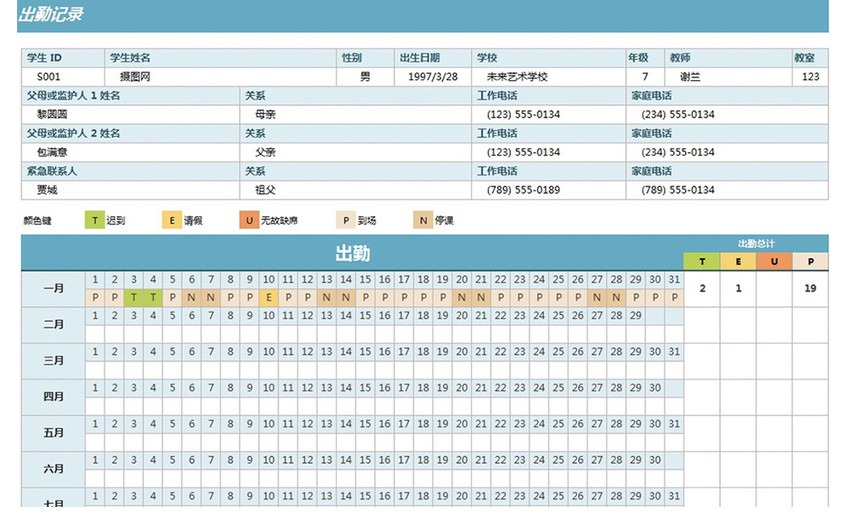This screenshot has height=524, width=850.
Task: Click day 29 in the February row
Action: tap(635, 315)
